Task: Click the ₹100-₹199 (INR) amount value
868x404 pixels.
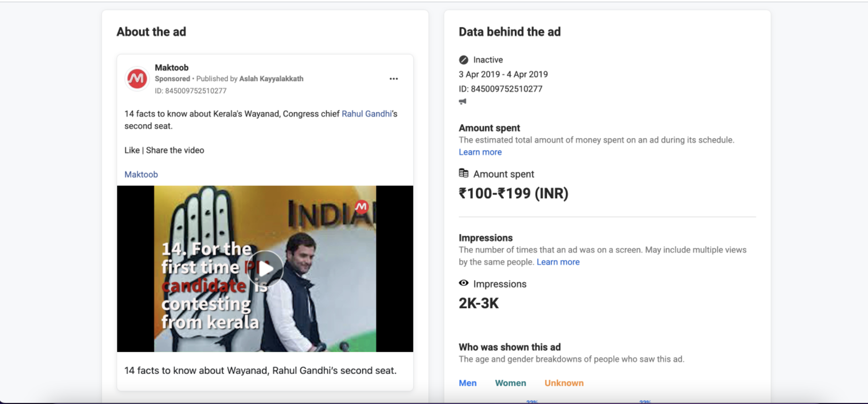Action: (514, 193)
